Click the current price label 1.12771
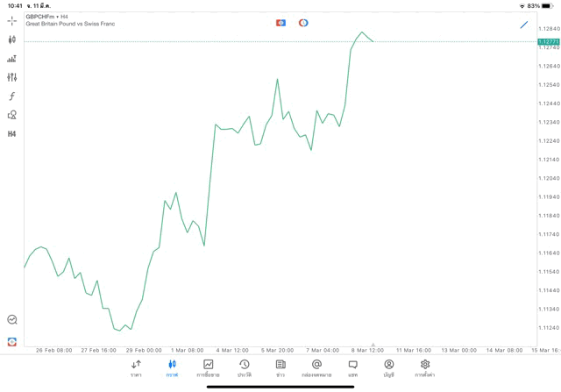Viewport: 561px width, 392px height. click(549, 41)
